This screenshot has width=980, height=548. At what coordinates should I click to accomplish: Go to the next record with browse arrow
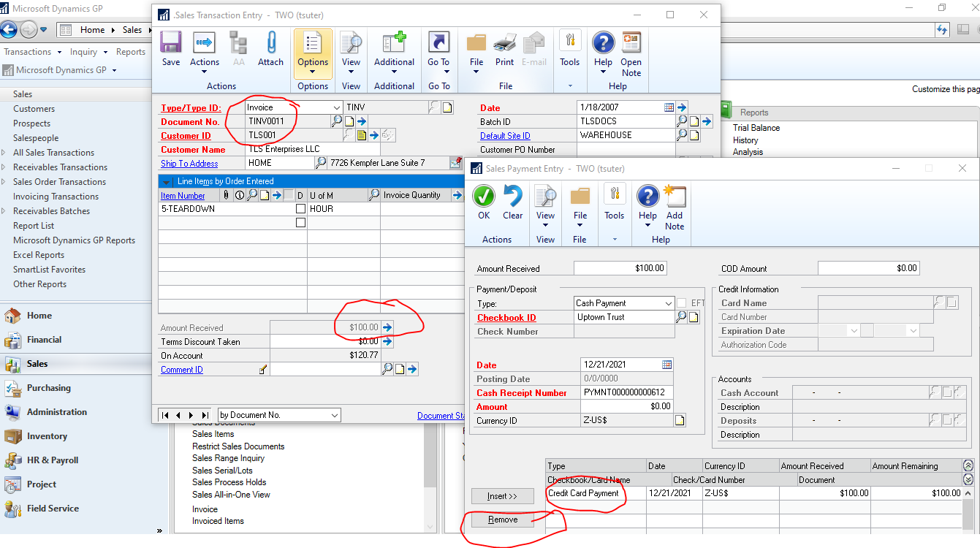pyautogui.click(x=191, y=415)
